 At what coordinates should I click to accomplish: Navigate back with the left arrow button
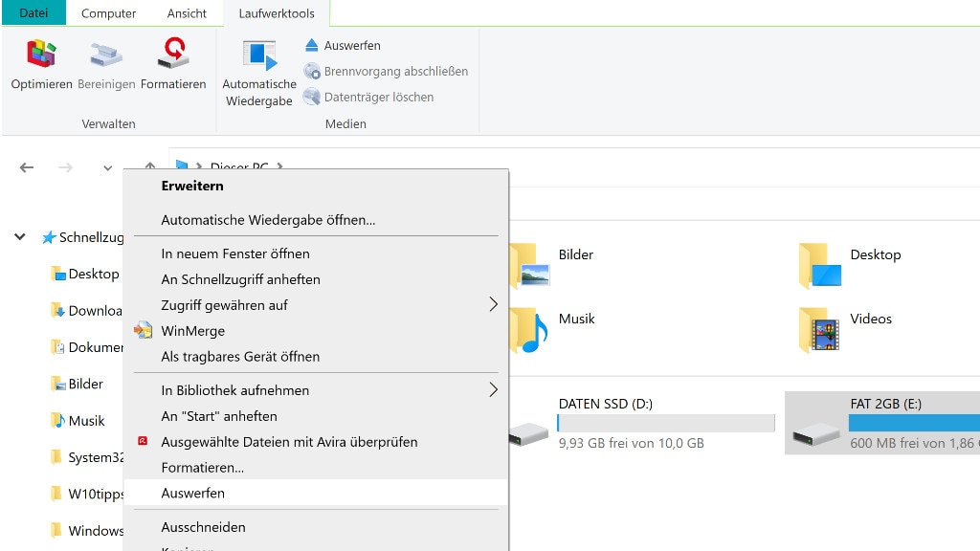coord(26,167)
